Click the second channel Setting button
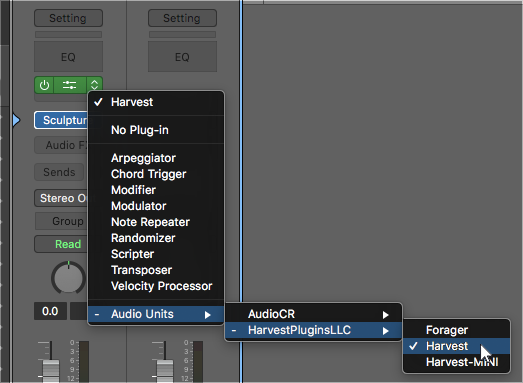The image size is (523, 383). pyautogui.click(x=182, y=18)
